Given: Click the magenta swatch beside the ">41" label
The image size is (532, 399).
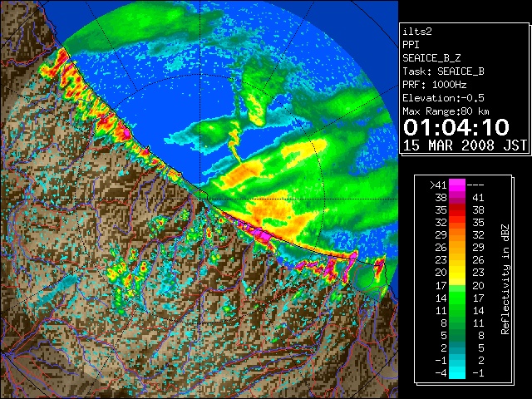Looking at the screenshot, I should (x=457, y=185).
